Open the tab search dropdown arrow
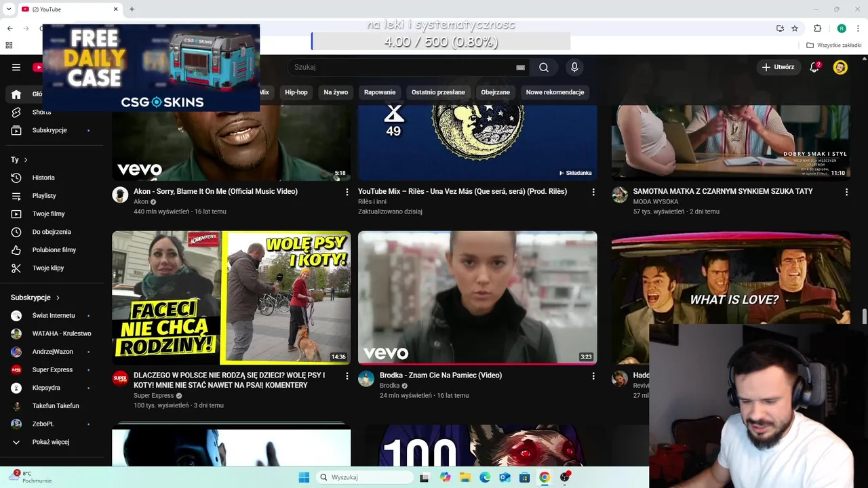 9,9
